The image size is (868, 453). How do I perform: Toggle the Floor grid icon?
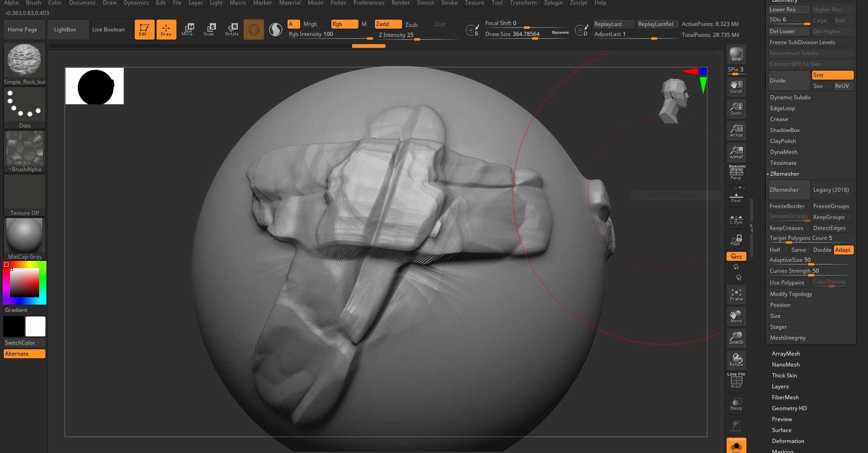click(x=736, y=196)
